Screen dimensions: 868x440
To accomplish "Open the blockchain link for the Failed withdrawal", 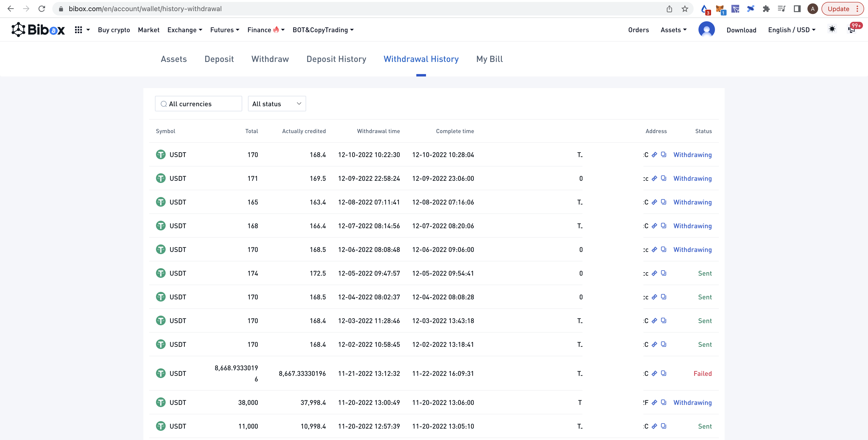I will [x=654, y=373].
